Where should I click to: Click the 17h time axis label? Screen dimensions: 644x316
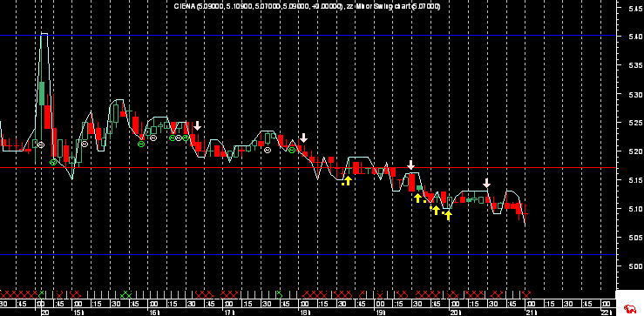click(229, 313)
